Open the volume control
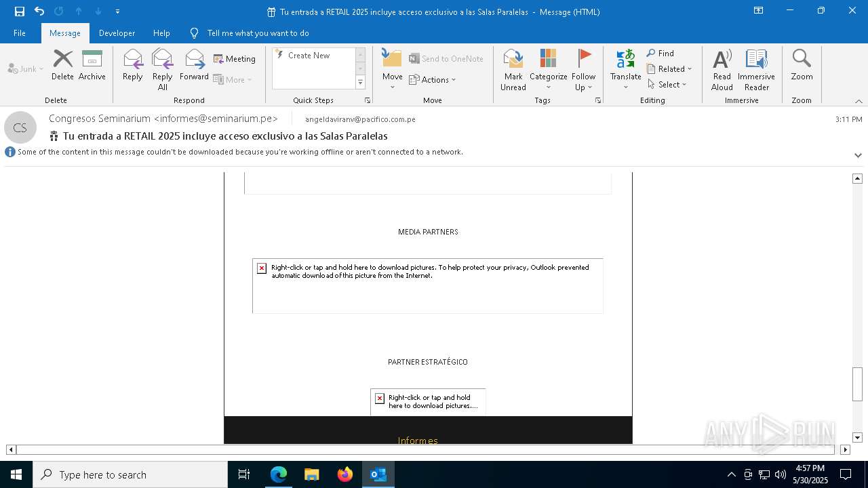The width and height of the screenshot is (868, 488). coord(781,474)
